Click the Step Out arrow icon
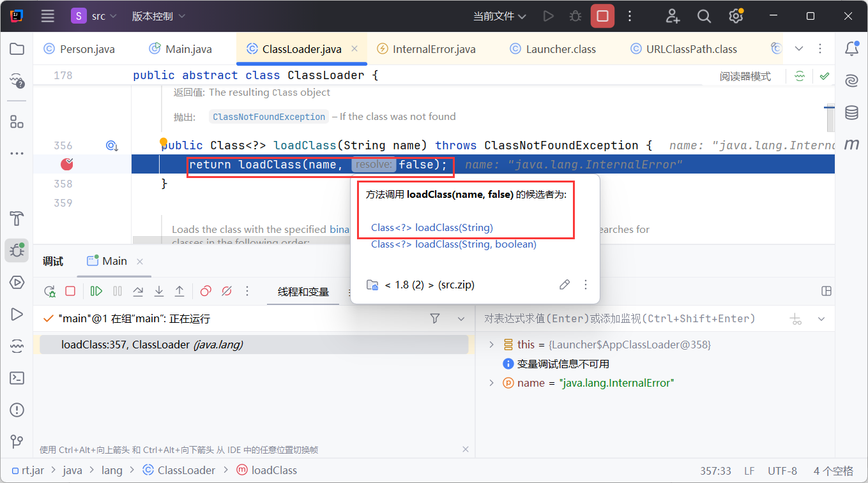Image resolution: width=868 pixels, height=483 pixels. (179, 291)
